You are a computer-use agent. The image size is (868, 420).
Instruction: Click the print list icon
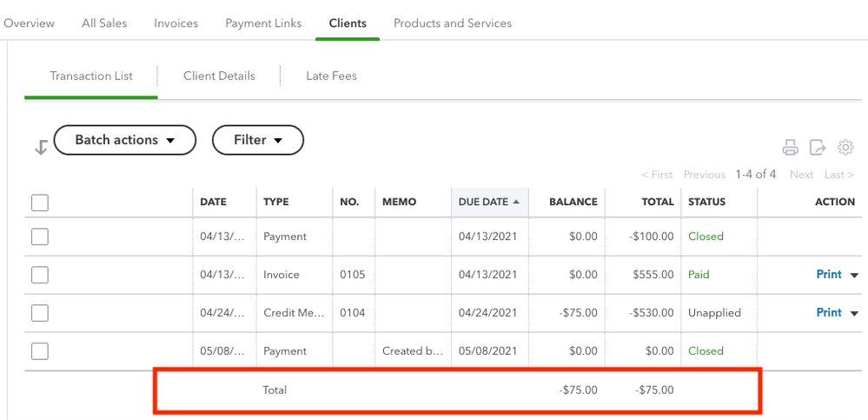tap(790, 148)
